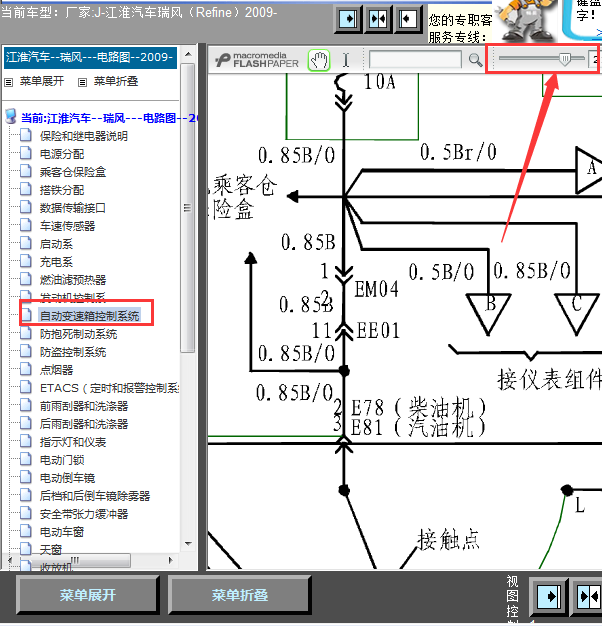
Task: Open the 搭铁分配 tree item
Action: (62, 190)
